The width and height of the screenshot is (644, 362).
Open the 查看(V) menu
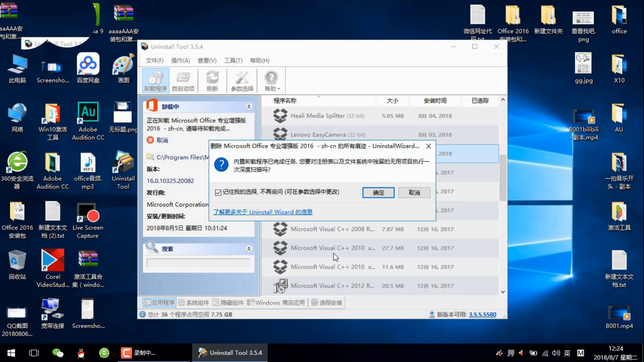[x=207, y=60]
